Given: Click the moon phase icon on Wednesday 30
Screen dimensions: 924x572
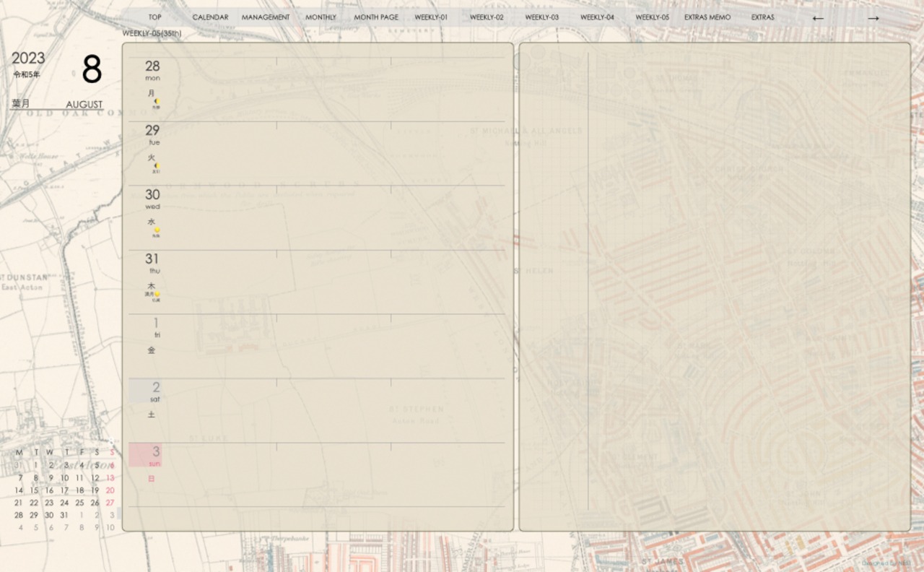Looking at the screenshot, I should [156, 231].
